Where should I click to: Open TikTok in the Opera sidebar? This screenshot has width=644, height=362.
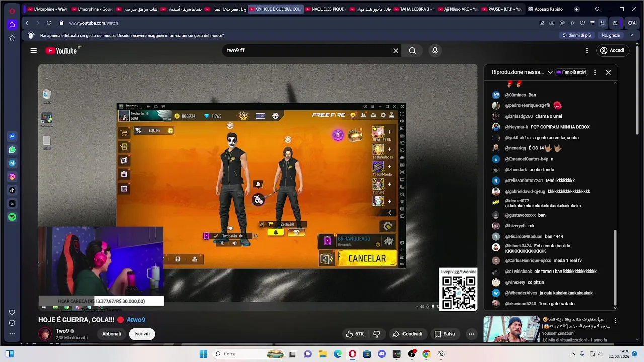tap(12, 190)
